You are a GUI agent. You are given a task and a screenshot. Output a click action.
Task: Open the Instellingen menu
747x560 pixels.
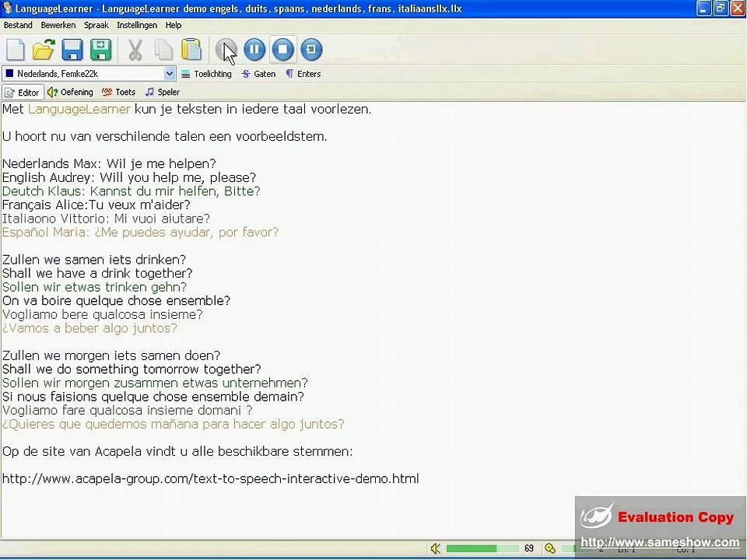coord(137,25)
